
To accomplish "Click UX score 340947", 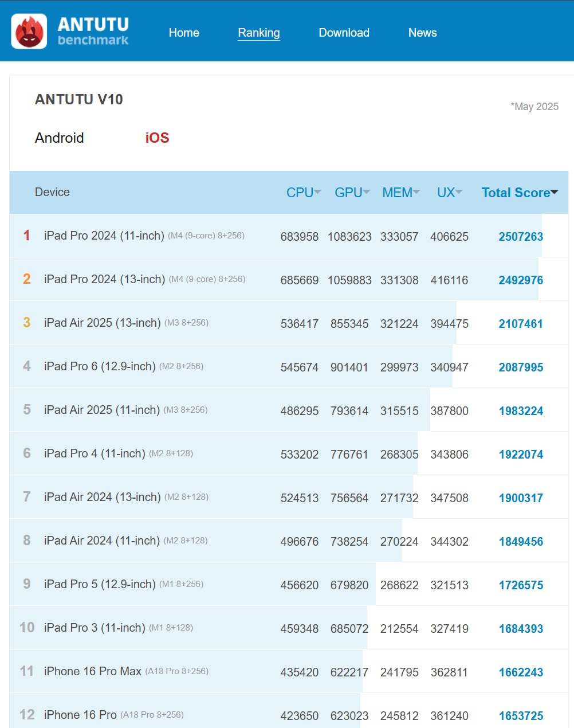I will pyautogui.click(x=450, y=367).
